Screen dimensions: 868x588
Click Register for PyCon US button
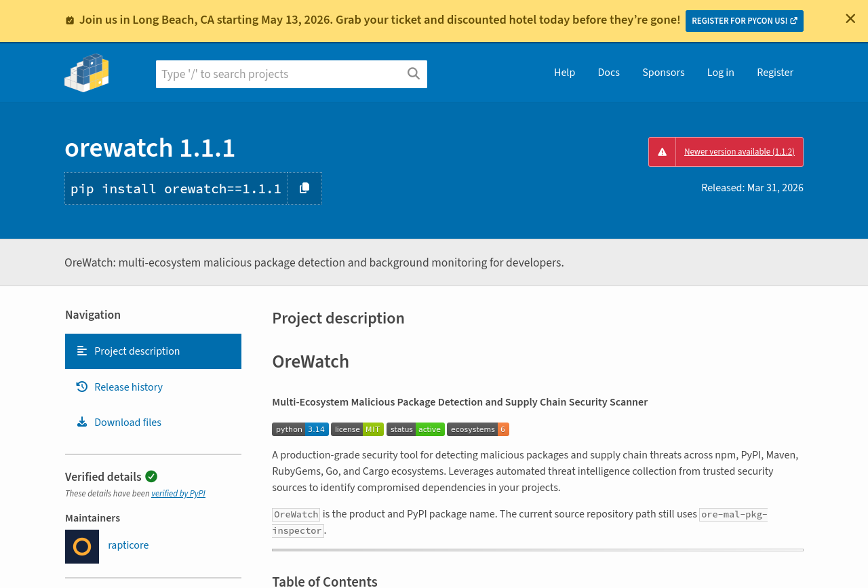(x=744, y=21)
